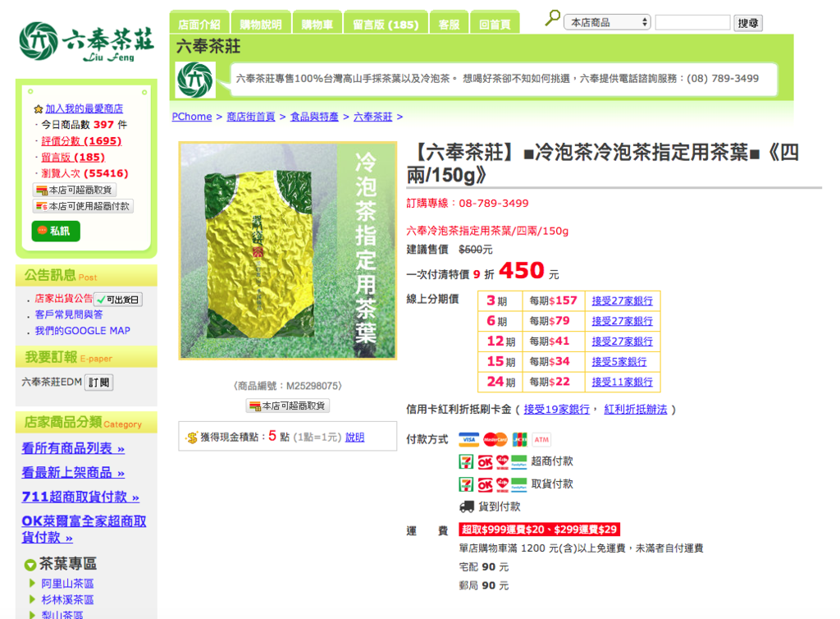This screenshot has height=619, width=840.
Task: Click the cold brew tea product image
Action: click(286, 250)
